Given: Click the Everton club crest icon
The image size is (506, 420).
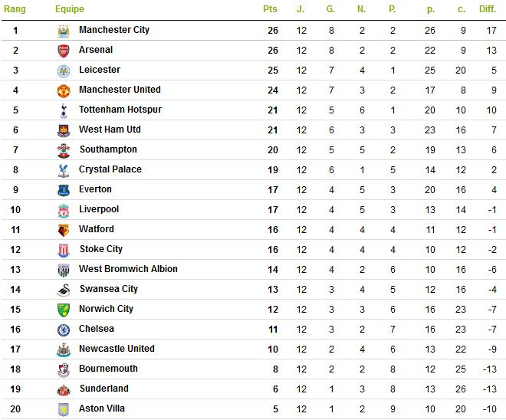Looking at the screenshot, I should click(x=64, y=190).
